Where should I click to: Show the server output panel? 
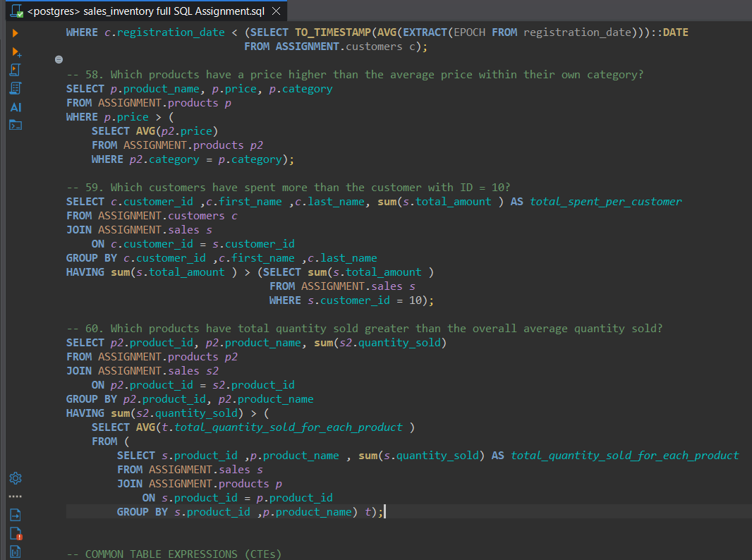tap(16, 515)
